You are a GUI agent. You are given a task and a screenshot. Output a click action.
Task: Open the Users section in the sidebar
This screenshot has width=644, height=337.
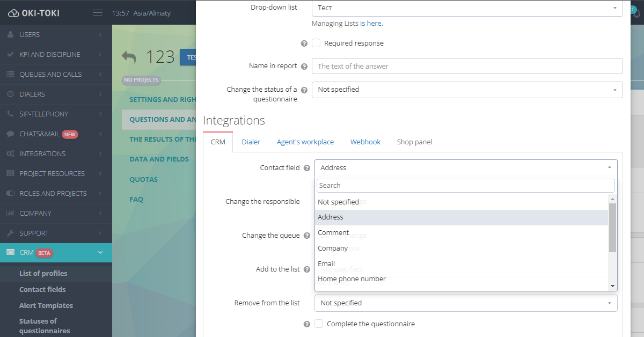click(32, 34)
